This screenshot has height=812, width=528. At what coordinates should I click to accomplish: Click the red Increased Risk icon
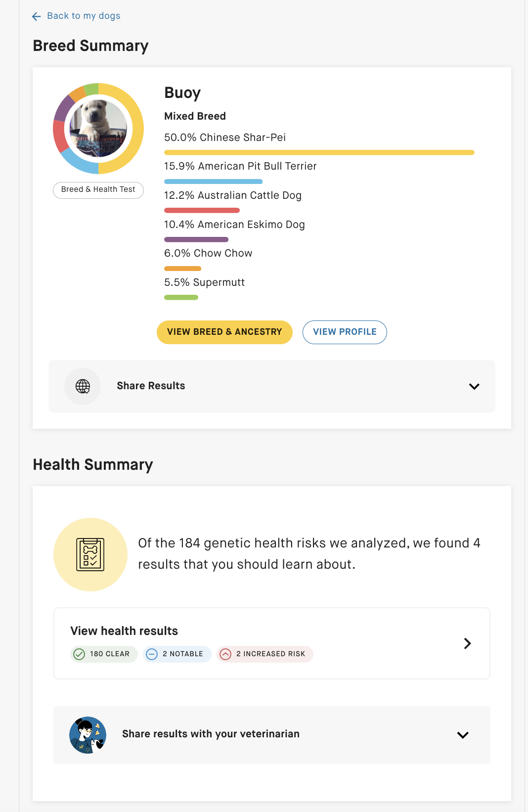[x=225, y=654]
